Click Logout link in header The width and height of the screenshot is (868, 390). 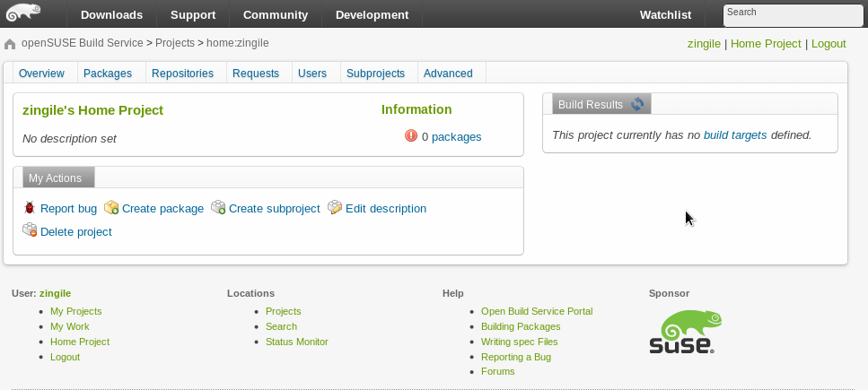coord(829,44)
